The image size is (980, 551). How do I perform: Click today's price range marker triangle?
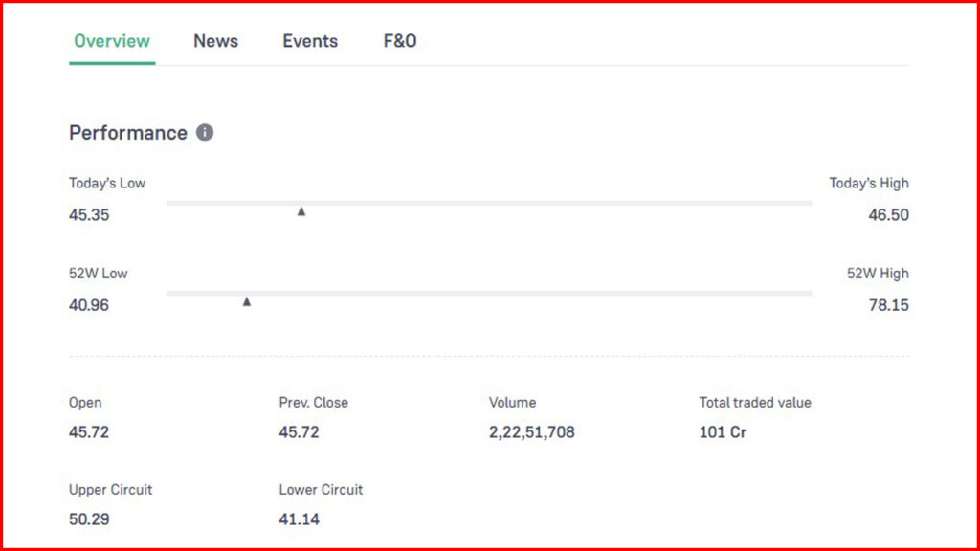pyautogui.click(x=301, y=211)
